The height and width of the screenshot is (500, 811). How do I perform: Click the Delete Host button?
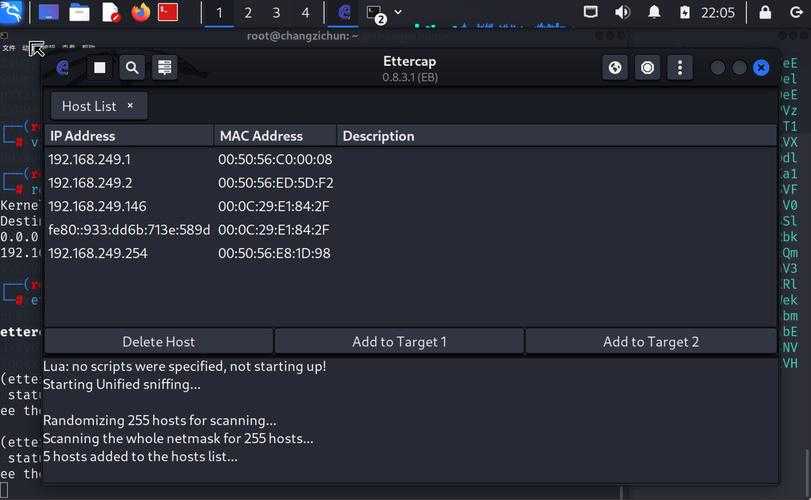(x=159, y=342)
